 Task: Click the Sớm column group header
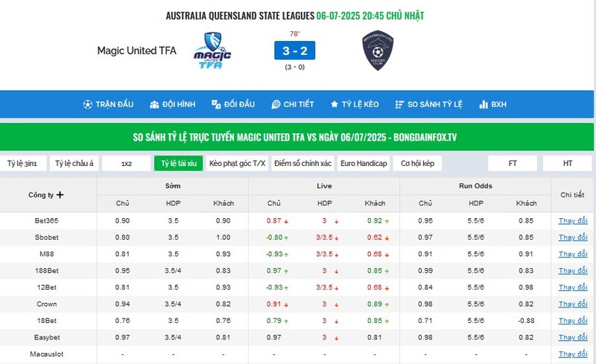pos(173,186)
